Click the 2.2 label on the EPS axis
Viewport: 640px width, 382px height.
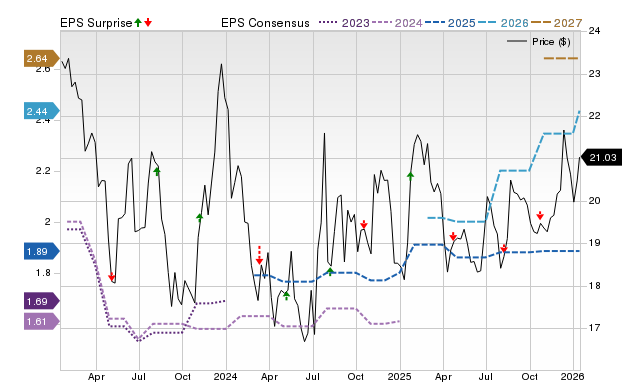pyautogui.click(x=43, y=171)
